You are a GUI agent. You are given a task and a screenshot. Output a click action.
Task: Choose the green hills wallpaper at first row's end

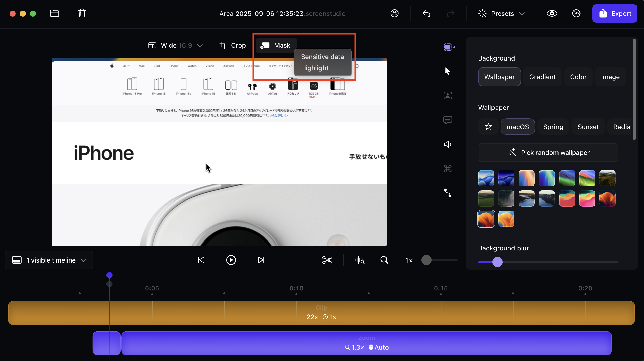click(x=607, y=178)
